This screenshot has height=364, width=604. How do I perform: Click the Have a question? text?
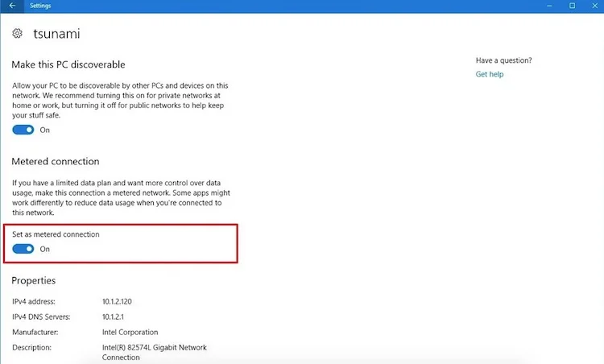click(503, 60)
